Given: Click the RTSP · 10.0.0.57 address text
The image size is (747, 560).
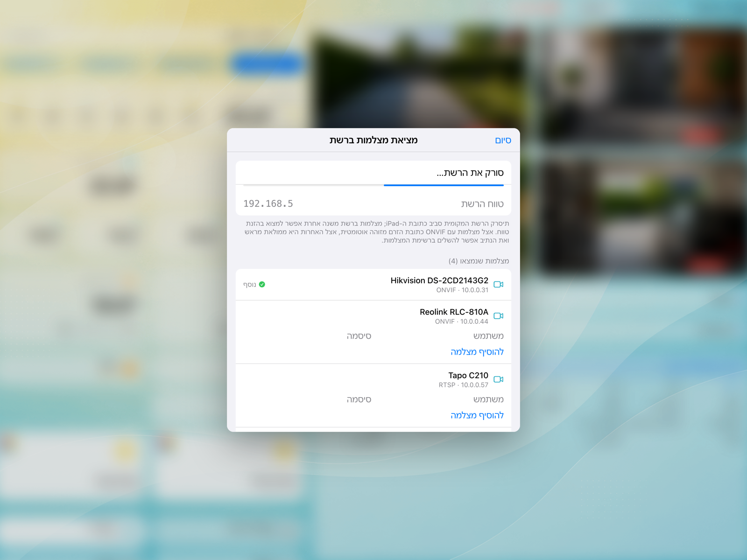Looking at the screenshot, I should 464,385.
